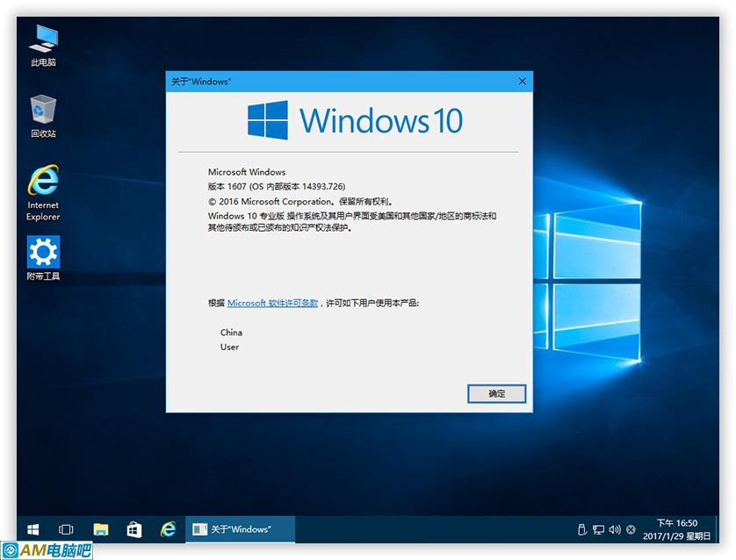Open the volume speaker tray icon
Image resolution: width=736 pixels, height=560 pixels.
coord(615,529)
